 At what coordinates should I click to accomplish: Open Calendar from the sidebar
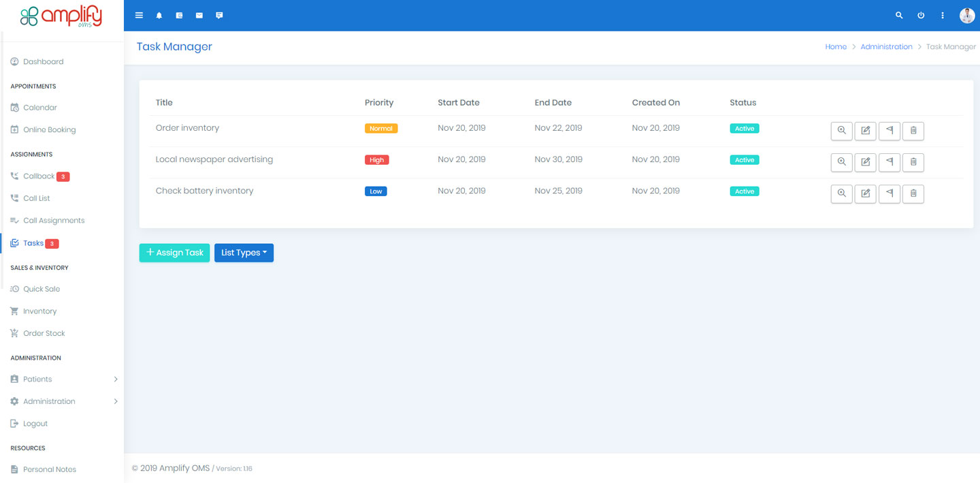point(39,107)
